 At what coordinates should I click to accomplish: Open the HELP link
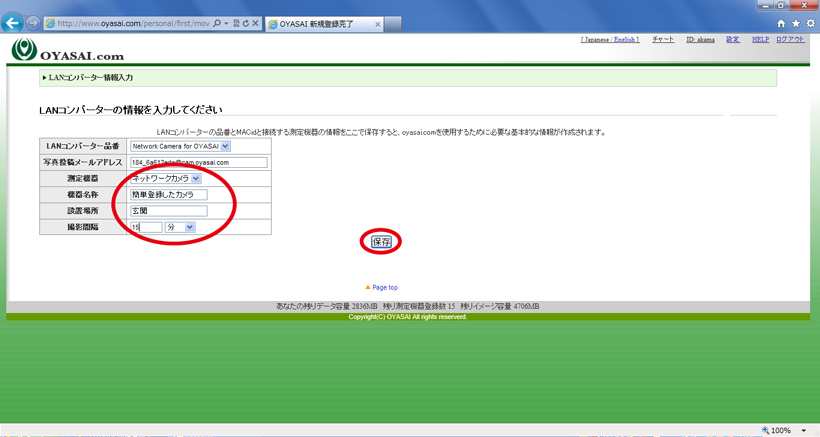tap(760, 40)
